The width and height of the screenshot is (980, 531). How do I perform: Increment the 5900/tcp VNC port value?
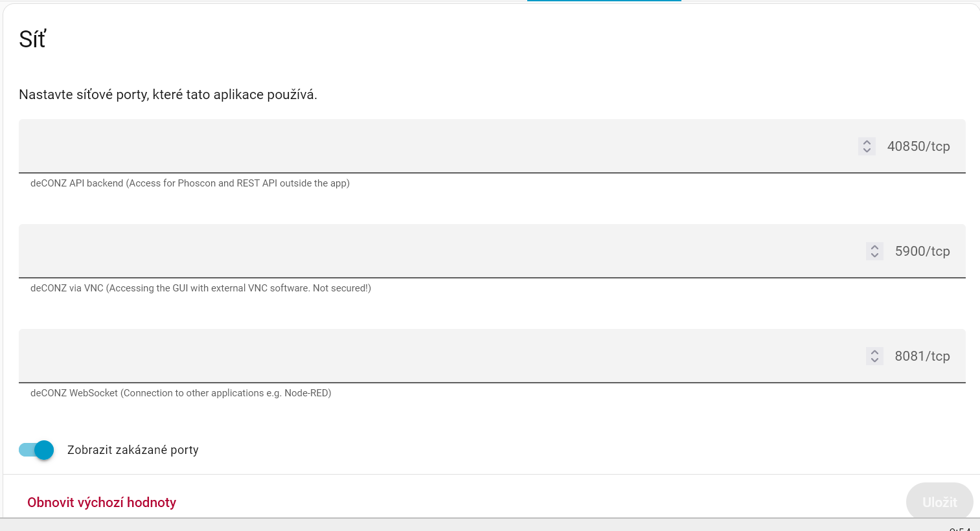coord(874,247)
